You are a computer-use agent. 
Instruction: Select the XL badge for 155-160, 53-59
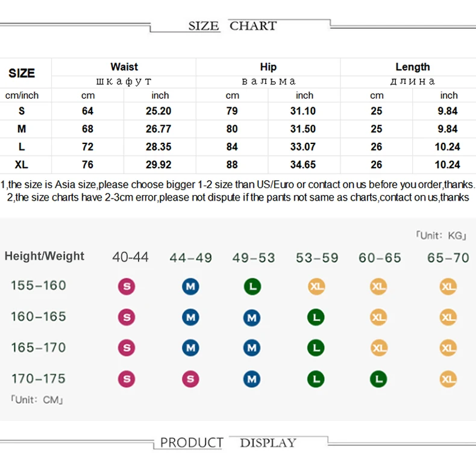(316, 286)
